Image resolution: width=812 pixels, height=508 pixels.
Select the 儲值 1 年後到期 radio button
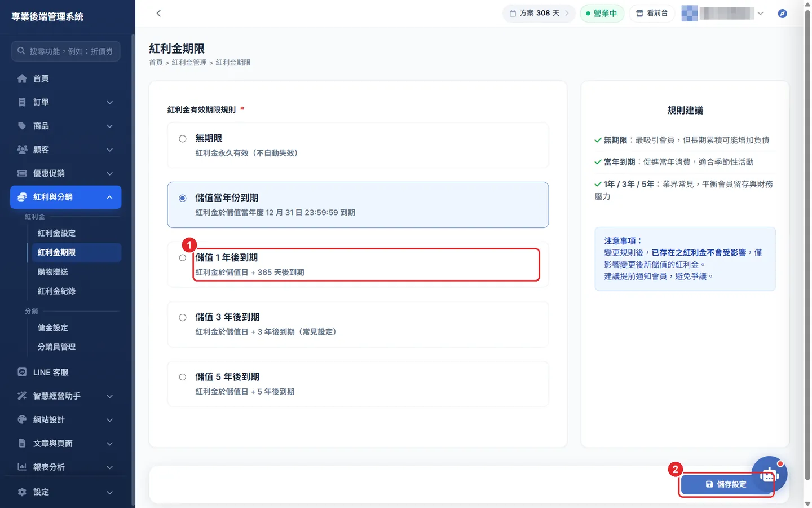pyautogui.click(x=183, y=258)
